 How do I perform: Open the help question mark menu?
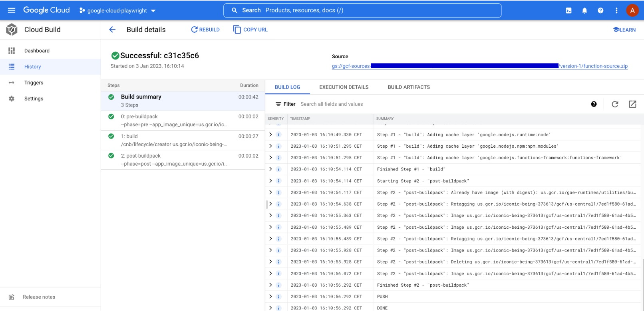tap(600, 11)
